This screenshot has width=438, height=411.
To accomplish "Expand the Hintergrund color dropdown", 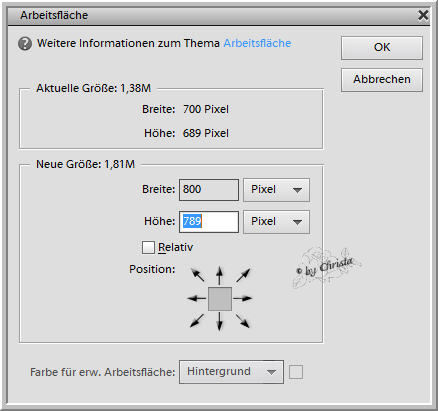I will coord(231,372).
